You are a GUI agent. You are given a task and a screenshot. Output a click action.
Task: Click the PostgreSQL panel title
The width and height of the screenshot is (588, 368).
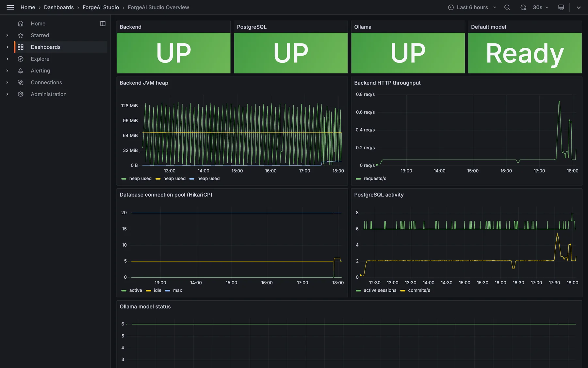(252, 27)
